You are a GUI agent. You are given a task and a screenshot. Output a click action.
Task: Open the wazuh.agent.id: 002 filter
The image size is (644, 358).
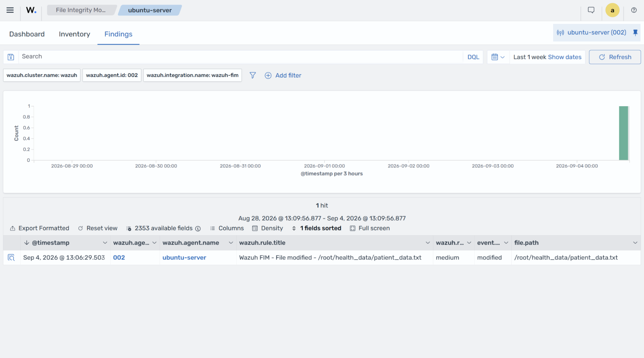click(x=112, y=75)
